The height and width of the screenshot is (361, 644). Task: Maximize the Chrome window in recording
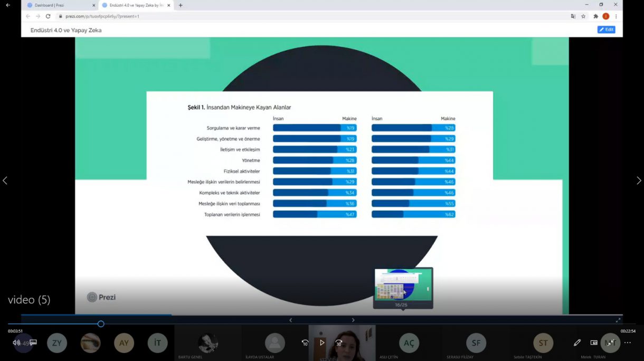(x=601, y=5)
